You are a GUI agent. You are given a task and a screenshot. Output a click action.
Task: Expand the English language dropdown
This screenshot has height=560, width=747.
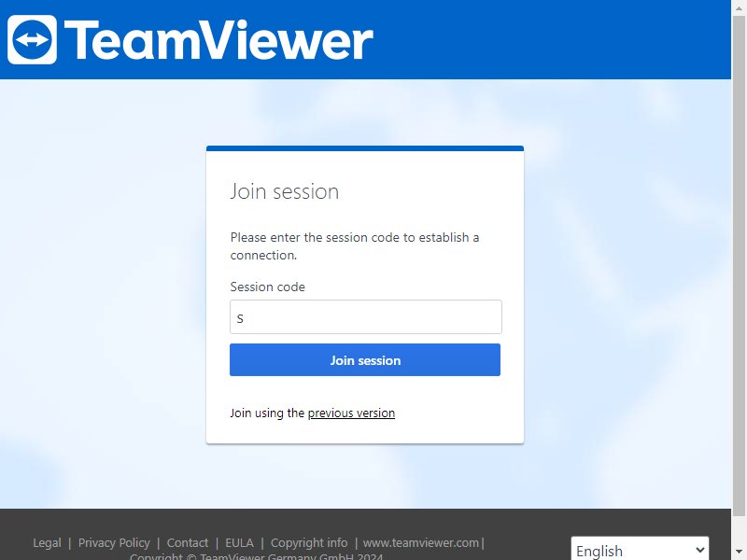click(640, 550)
